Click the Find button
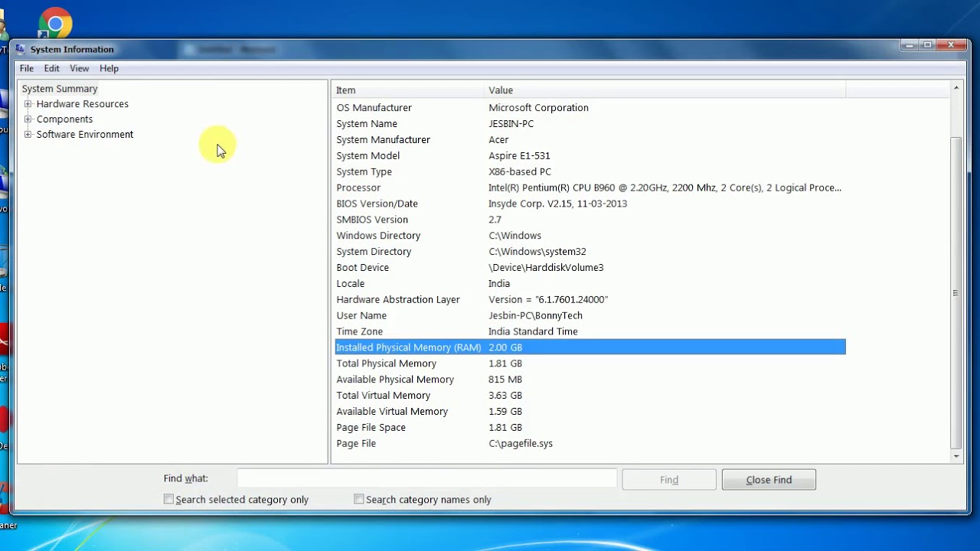 pyautogui.click(x=669, y=480)
